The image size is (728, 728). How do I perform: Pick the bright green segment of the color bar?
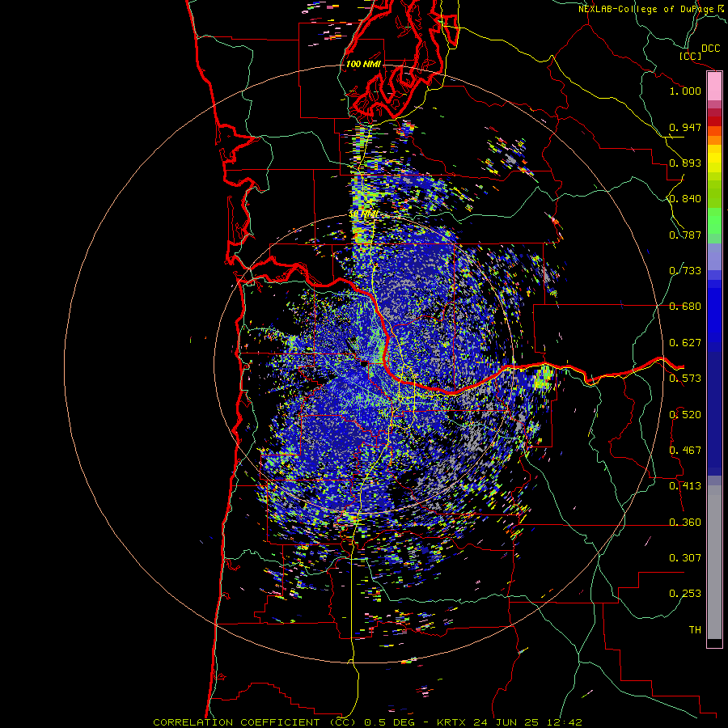[714, 221]
